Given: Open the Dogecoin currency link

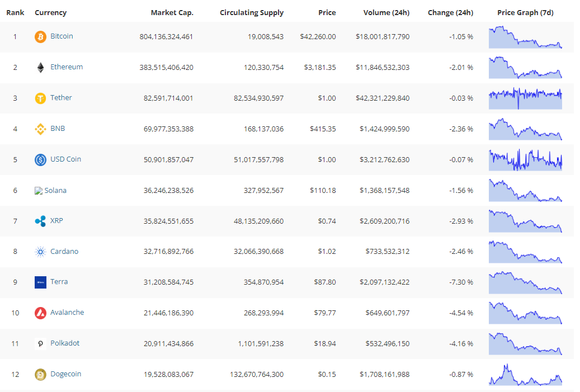Looking at the screenshot, I should (x=66, y=374).
